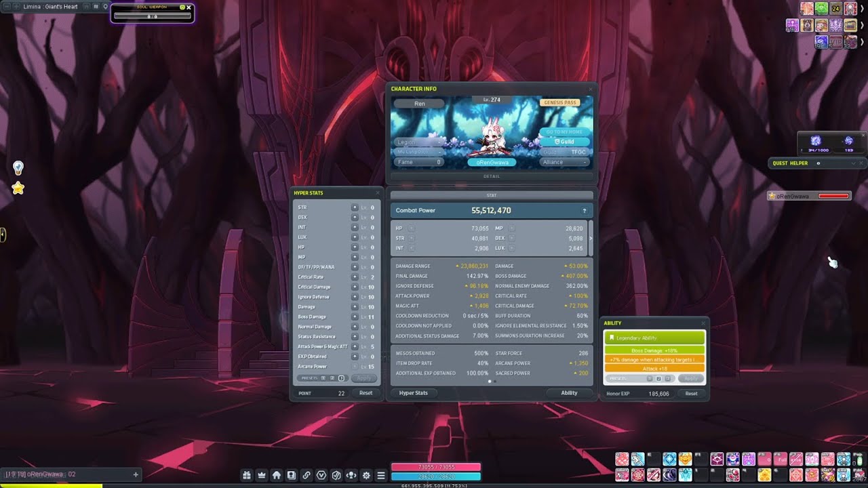Select Hyper Stats preset 3
The height and width of the screenshot is (488, 868).
[x=341, y=378]
